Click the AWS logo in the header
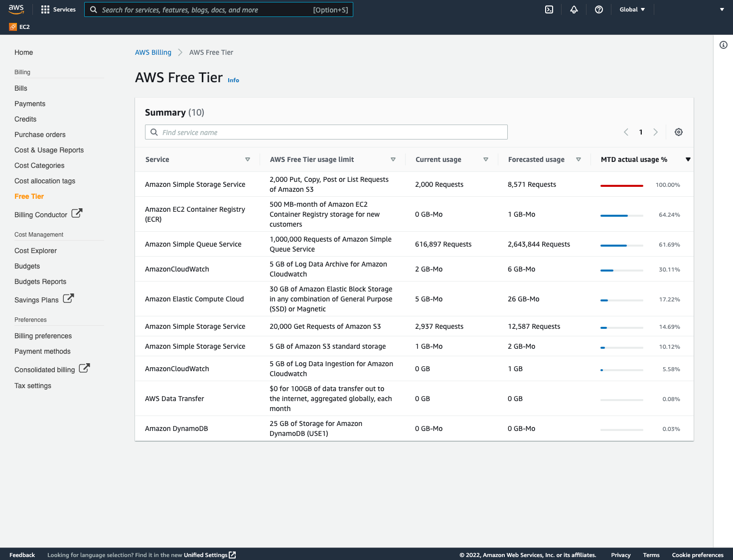Image resolution: width=733 pixels, height=560 pixels. click(16, 9)
